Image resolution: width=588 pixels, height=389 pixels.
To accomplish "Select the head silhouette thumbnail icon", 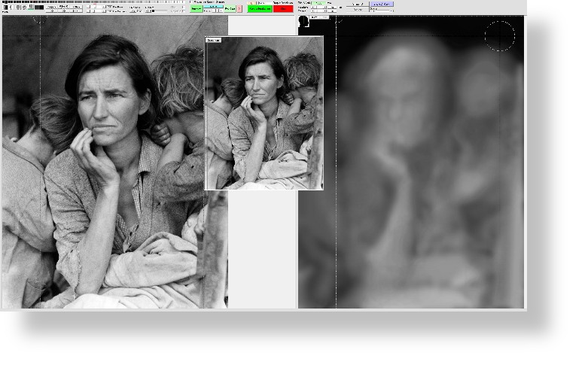I will 303,22.
